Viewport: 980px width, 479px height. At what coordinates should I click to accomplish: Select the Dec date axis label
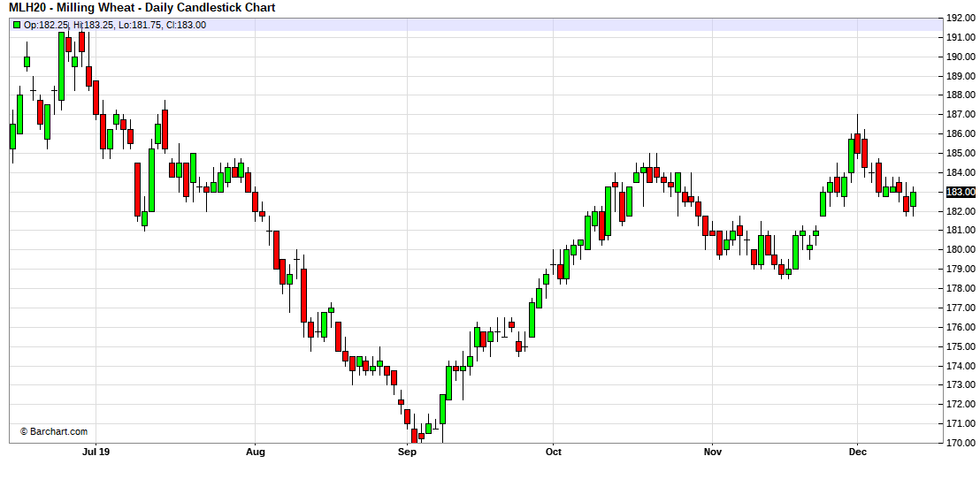(x=857, y=452)
